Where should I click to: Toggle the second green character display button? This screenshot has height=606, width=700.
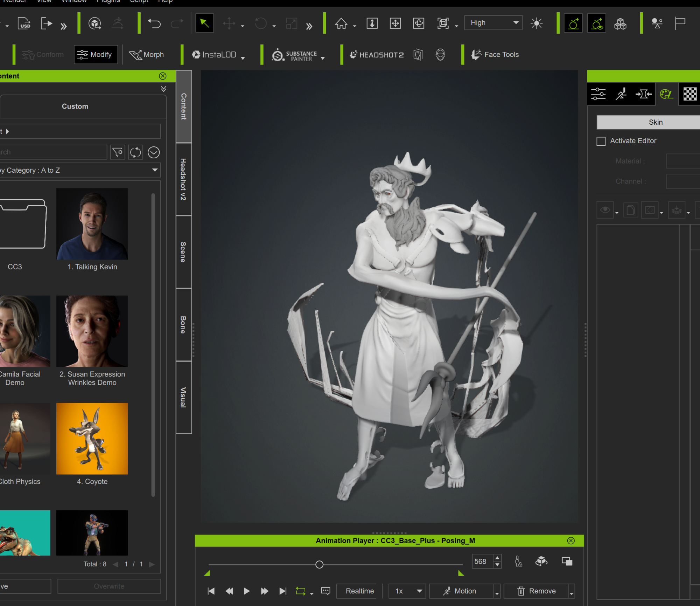point(597,23)
